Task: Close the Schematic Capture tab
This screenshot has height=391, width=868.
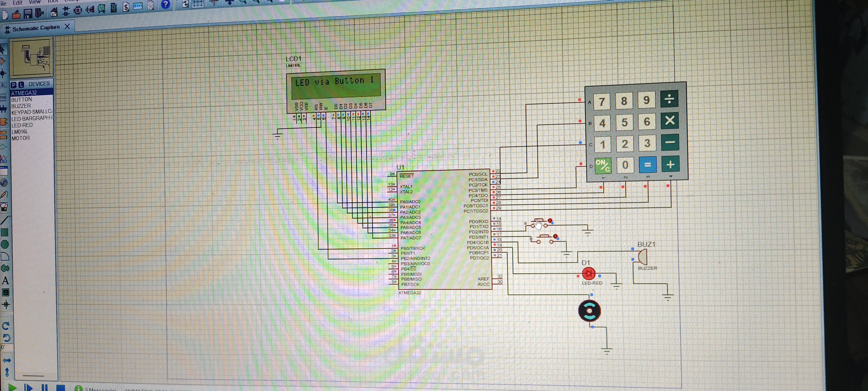Action: point(67,26)
